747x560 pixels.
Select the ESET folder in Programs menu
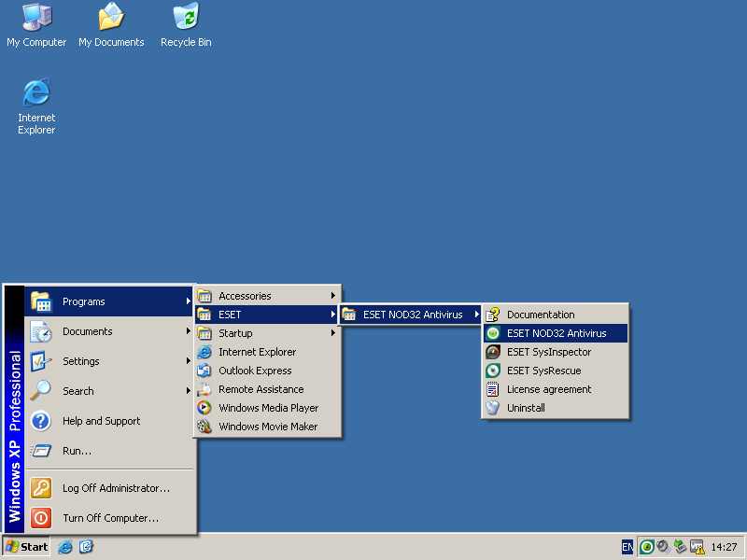[268, 315]
